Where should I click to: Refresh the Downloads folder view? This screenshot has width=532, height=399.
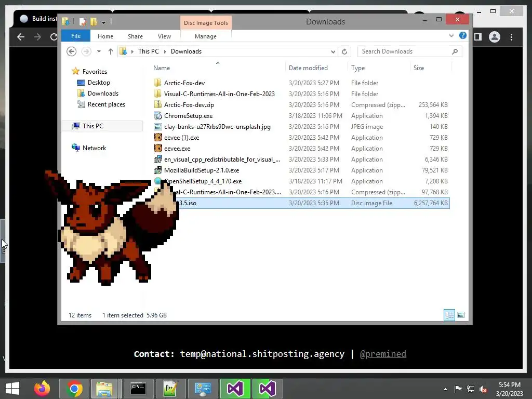tap(344, 51)
